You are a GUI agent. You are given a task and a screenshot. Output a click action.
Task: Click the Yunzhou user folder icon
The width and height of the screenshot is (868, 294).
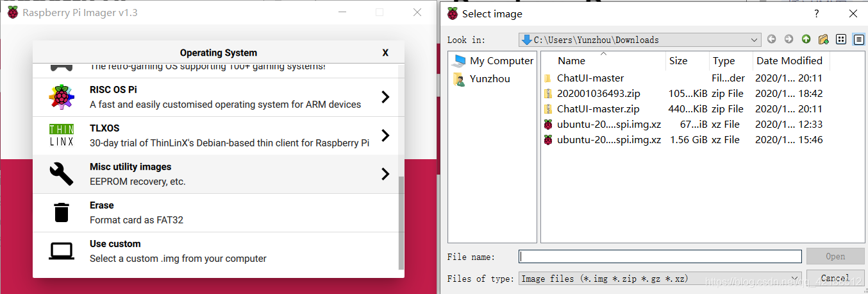pos(458,79)
